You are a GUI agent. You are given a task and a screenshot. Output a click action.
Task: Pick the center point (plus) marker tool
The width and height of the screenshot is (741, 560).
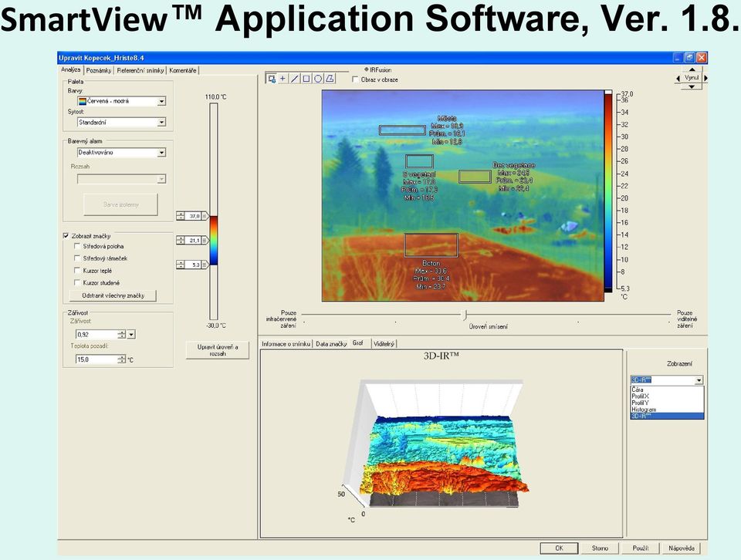point(283,79)
